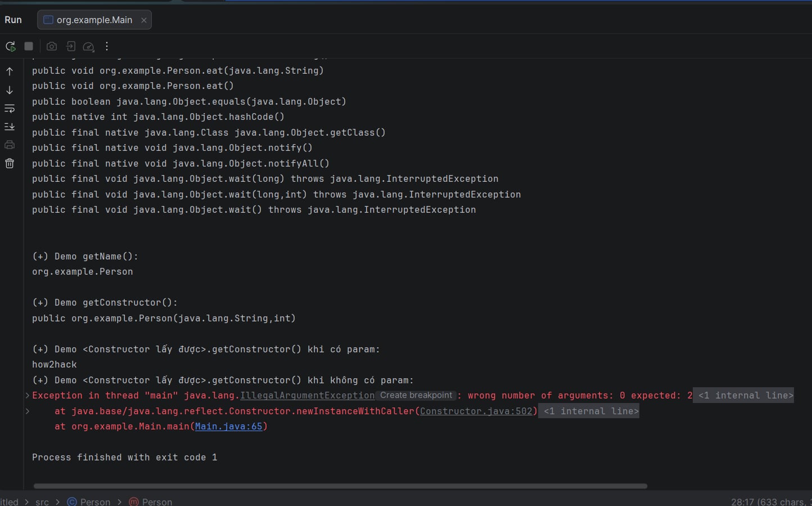Open the vertical three-dot More menu

click(107, 47)
